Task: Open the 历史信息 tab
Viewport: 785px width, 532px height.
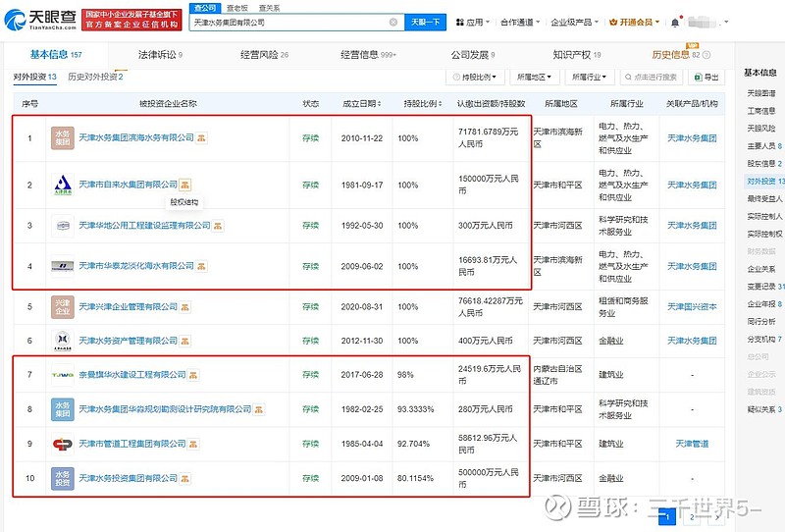Action: pyautogui.click(x=681, y=55)
